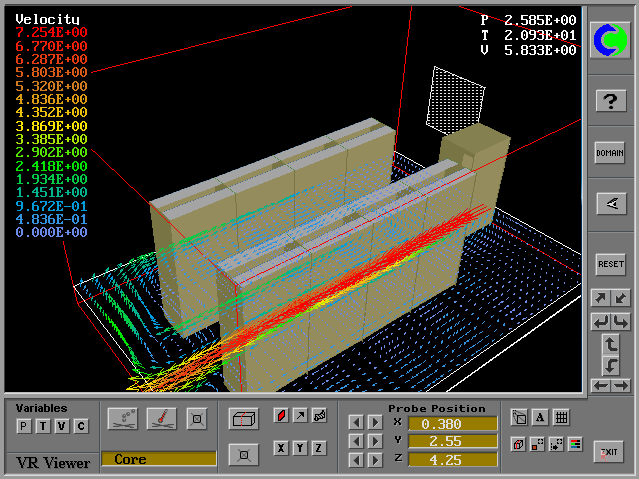Click the EXIT button

[608, 452]
